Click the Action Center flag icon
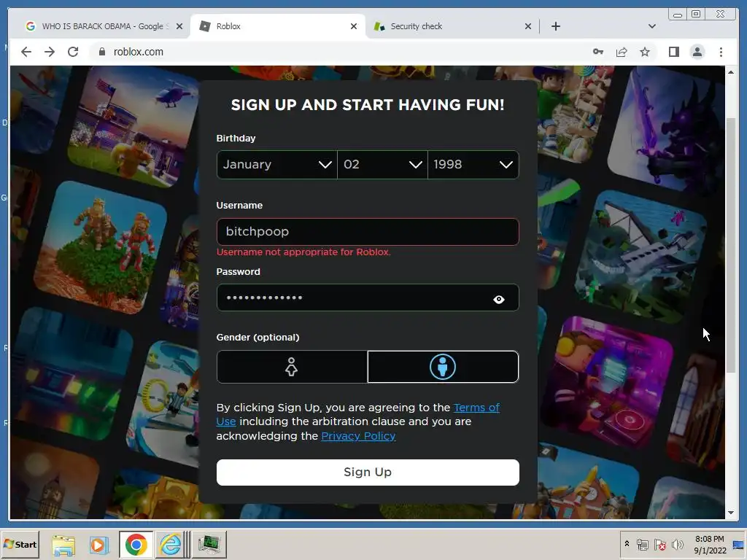 (x=659, y=545)
